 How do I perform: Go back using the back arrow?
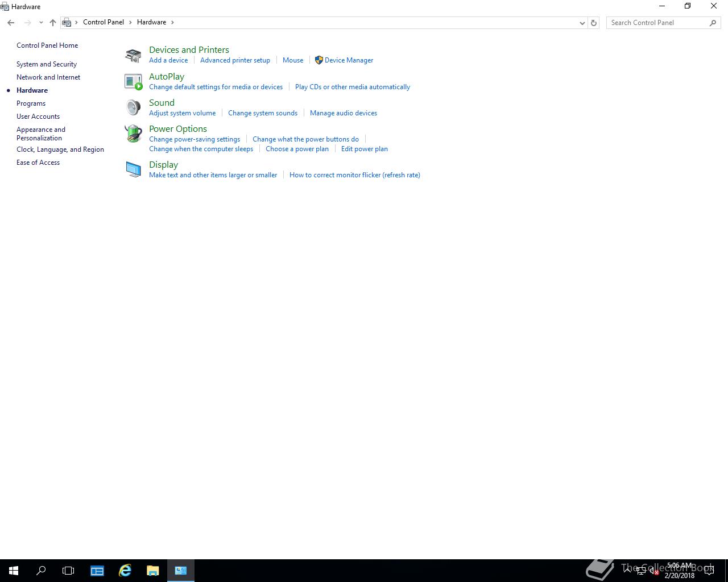[11, 23]
